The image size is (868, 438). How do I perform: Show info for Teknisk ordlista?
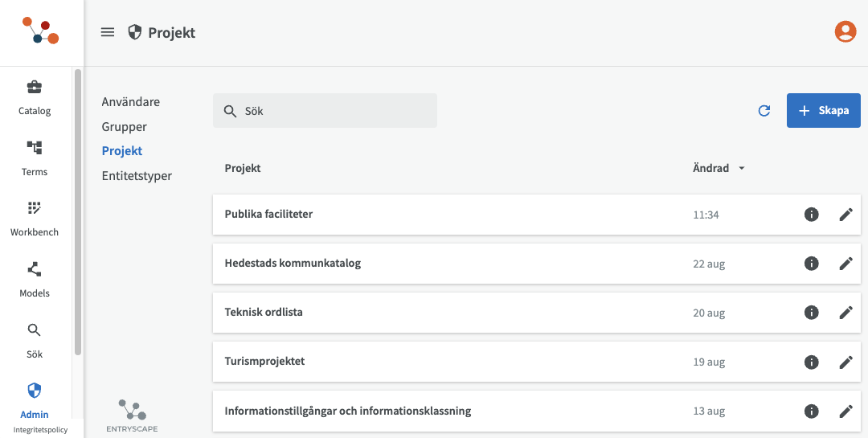pyautogui.click(x=812, y=313)
